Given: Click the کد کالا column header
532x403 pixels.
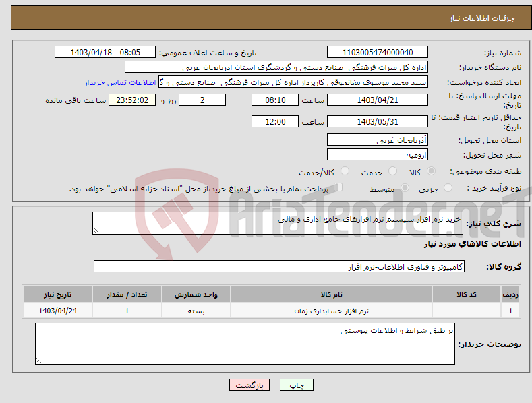Looking at the screenshot, I should tap(467, 294).
